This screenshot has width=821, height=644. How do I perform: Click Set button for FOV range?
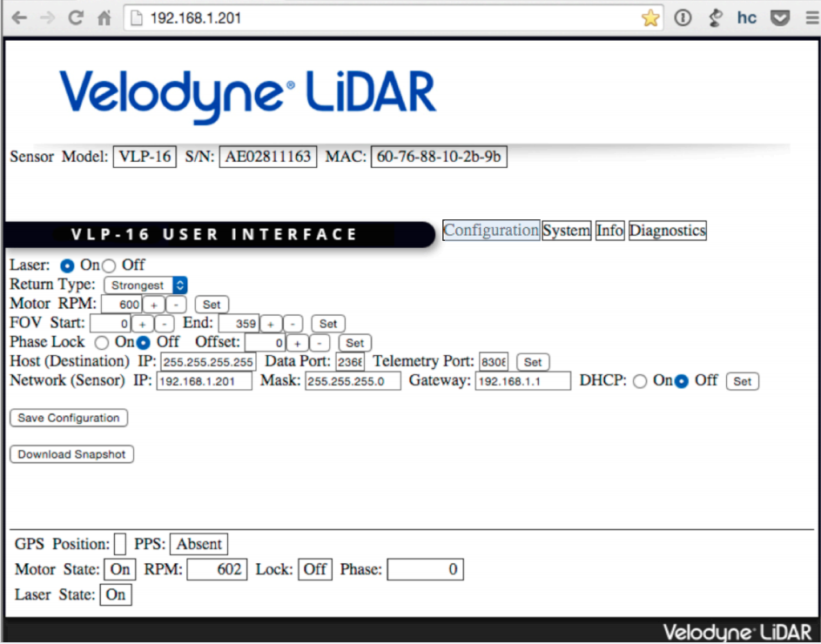point(328,324)
